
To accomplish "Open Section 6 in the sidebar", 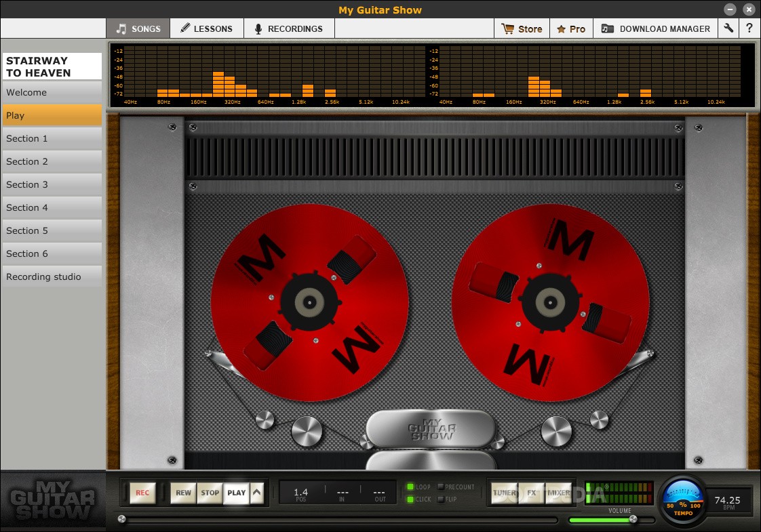I will coord(52,253).
